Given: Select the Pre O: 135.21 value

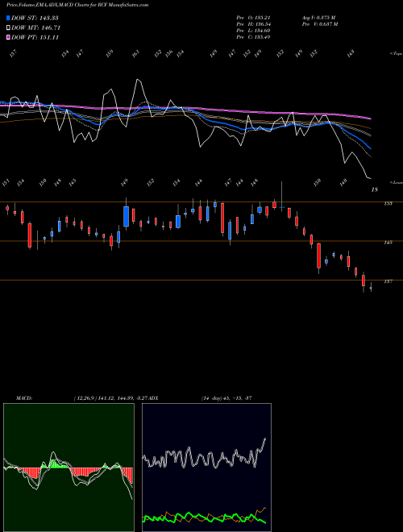Looking at the screenshot, I should tap(253, 18).
